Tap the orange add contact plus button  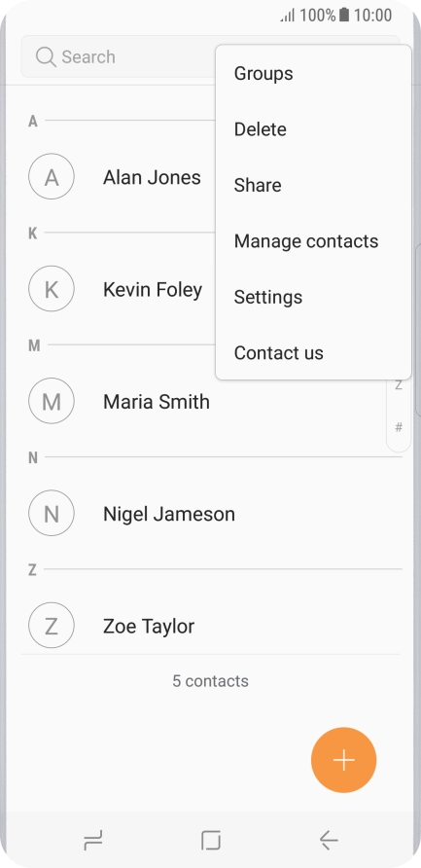click(343, 759)
